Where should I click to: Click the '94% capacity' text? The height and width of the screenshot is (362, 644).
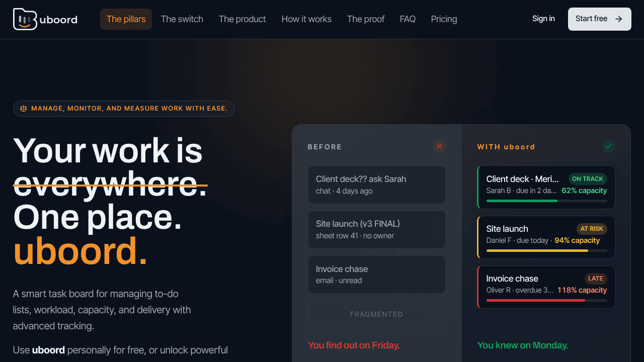[577, 240]
